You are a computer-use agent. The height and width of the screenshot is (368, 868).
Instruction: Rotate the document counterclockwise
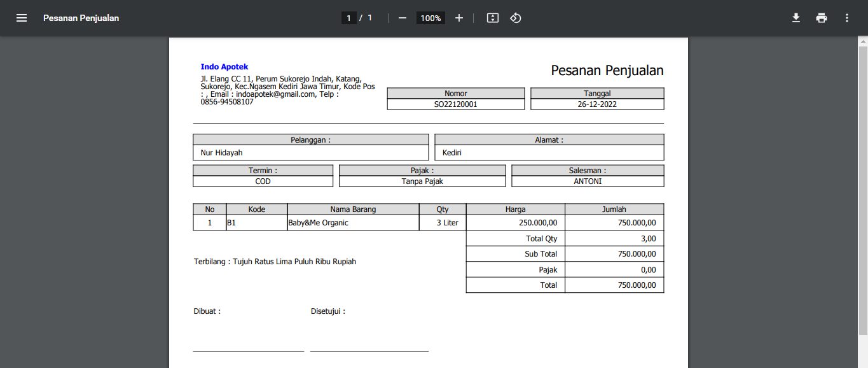pyautogui.click(x=516, y=18)
